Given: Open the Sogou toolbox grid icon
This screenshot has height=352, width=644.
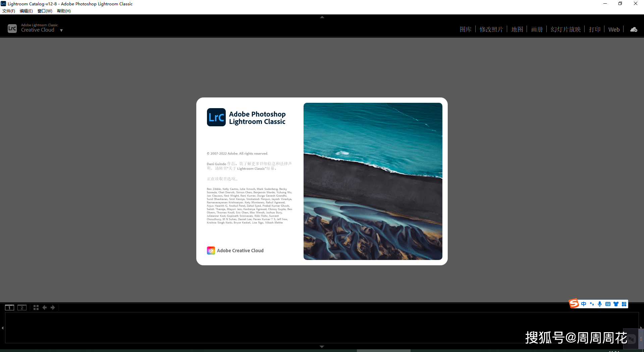Looking at the screenshot, I should 624,304.
